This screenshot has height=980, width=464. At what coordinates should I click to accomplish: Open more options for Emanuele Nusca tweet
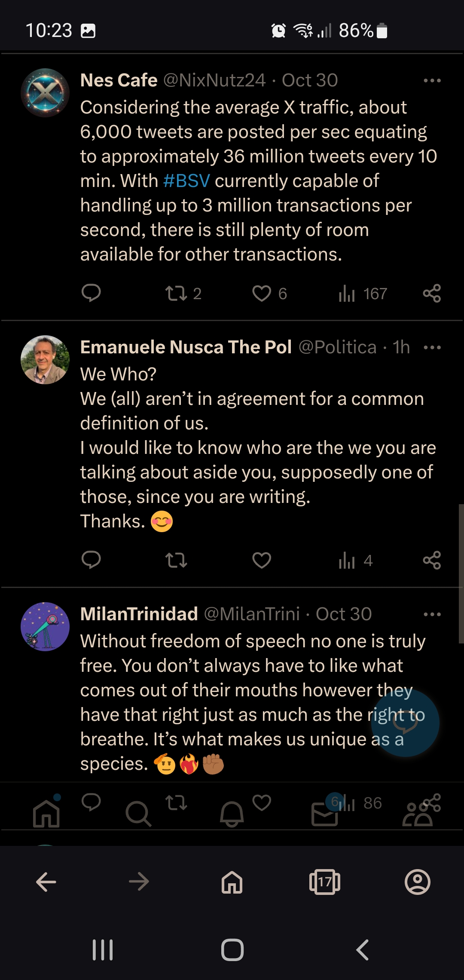pyautogui.click(x=432, y=347)
